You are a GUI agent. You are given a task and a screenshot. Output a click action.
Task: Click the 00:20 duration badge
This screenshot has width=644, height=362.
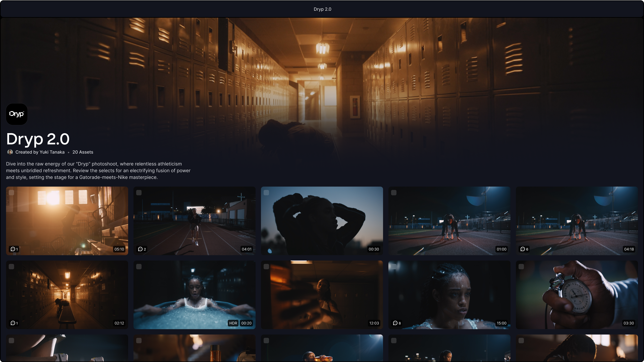click(x=246, y=323)
